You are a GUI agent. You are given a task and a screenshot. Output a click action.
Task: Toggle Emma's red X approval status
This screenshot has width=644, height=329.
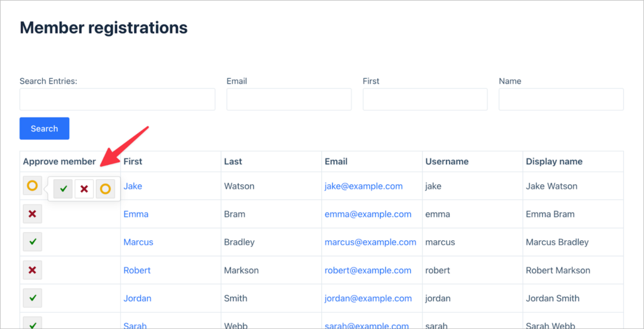click(x=32, y=215)
